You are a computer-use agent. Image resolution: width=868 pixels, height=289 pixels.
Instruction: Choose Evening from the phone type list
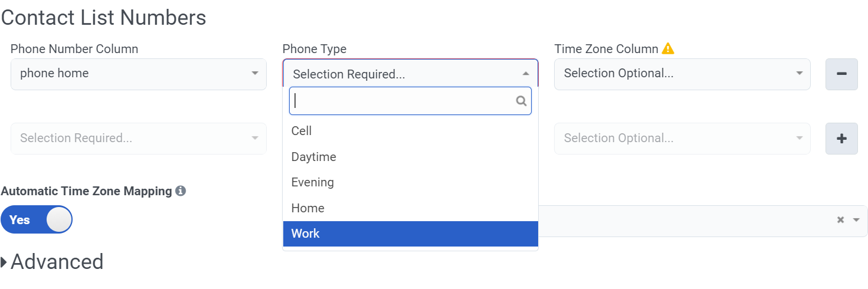click(x=312, y=182)
